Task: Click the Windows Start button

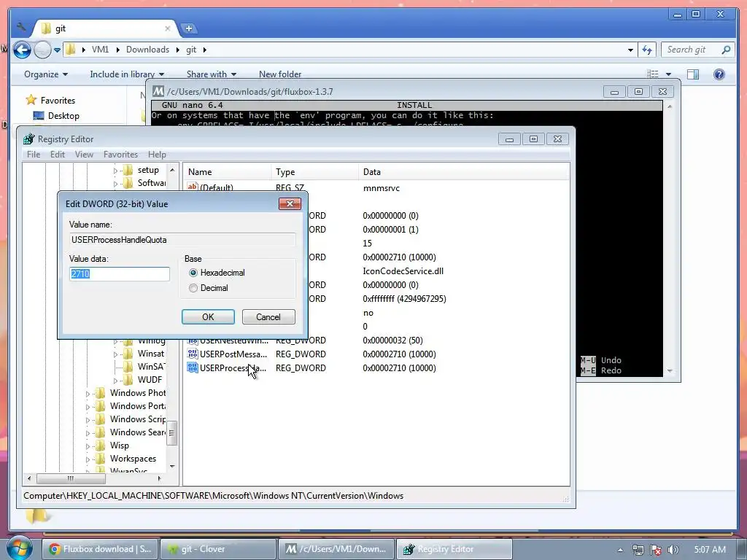Action: tap(20, 548)
